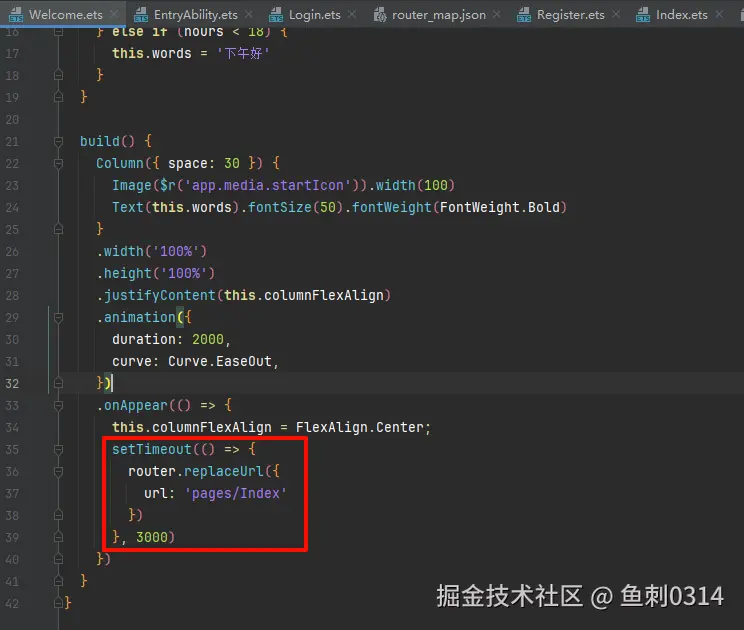Click FontWeight.Bold on line 24
Image resolution: width=744 pixels, height=630 pixels.
coord(499,207)
